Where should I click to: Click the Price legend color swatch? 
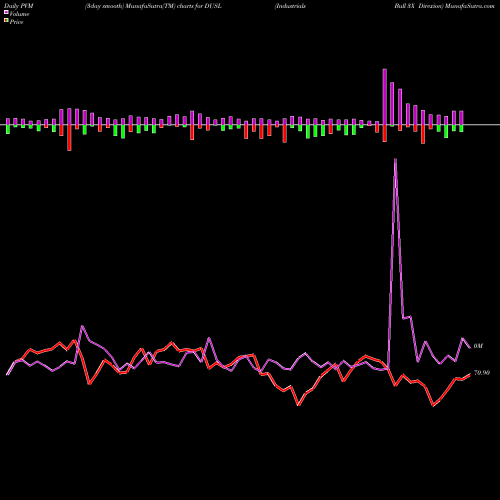[x=6, y=21]
